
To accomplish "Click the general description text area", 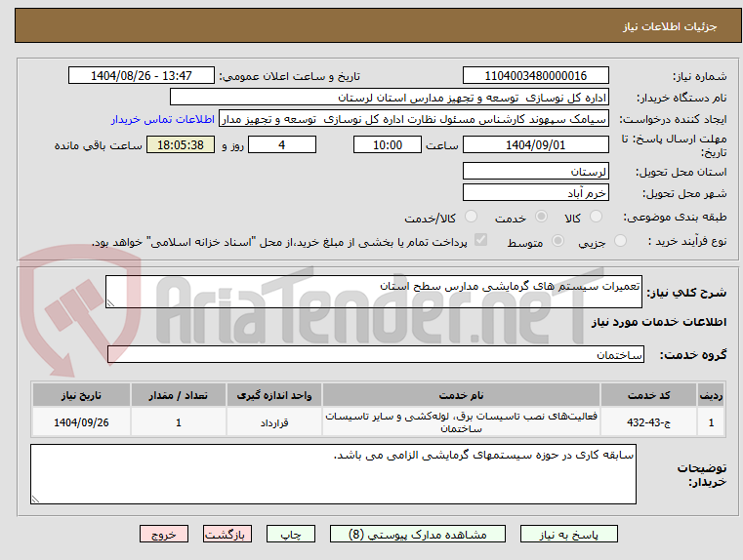I will (373, 292).
